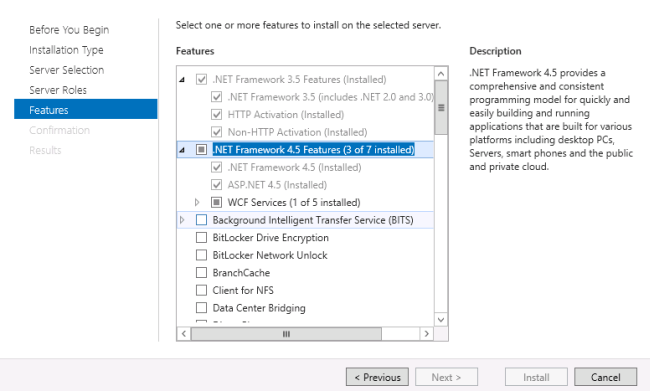The height and width of the screenshot is (391, 650).
Task: Click the horizontal scroll right arrow
Action: pos(427,334)
